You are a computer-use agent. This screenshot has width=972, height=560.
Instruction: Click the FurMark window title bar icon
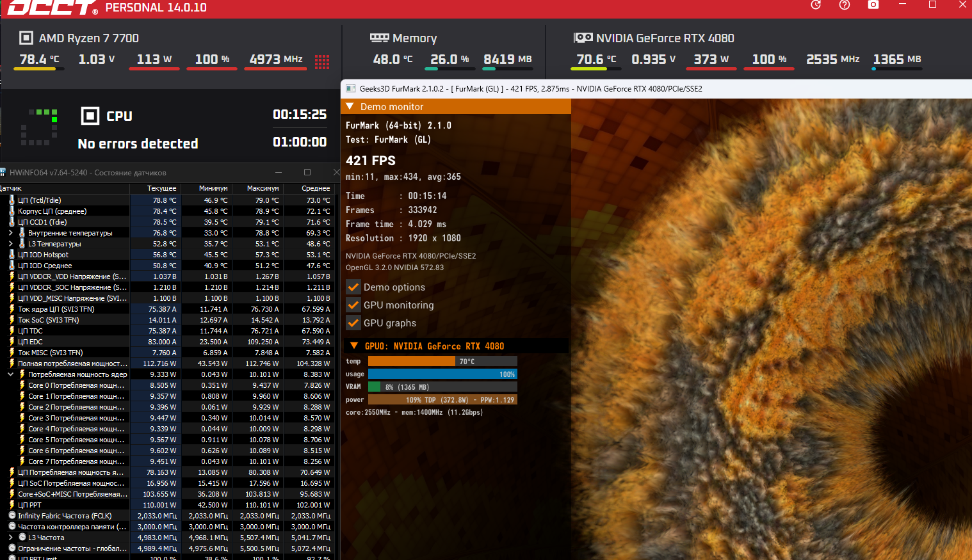[351, 88]
